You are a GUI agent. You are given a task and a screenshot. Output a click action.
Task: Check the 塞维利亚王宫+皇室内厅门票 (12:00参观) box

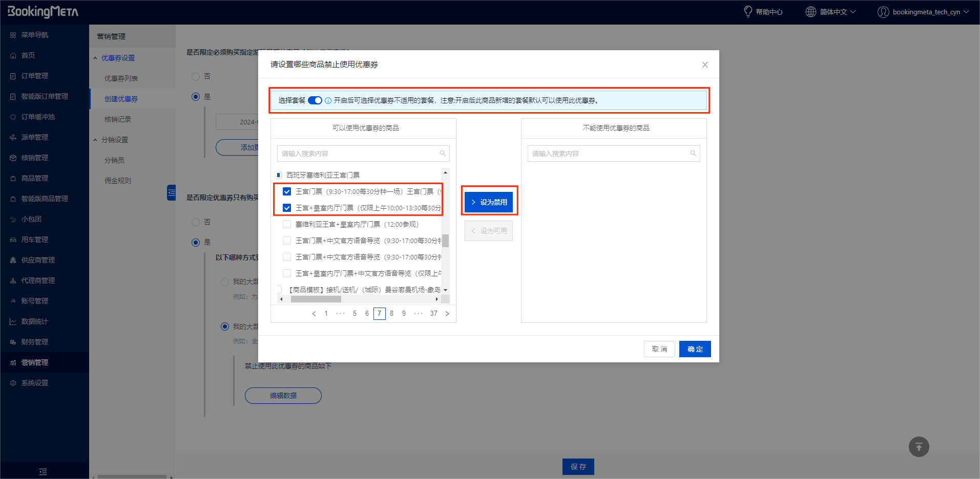287,224
